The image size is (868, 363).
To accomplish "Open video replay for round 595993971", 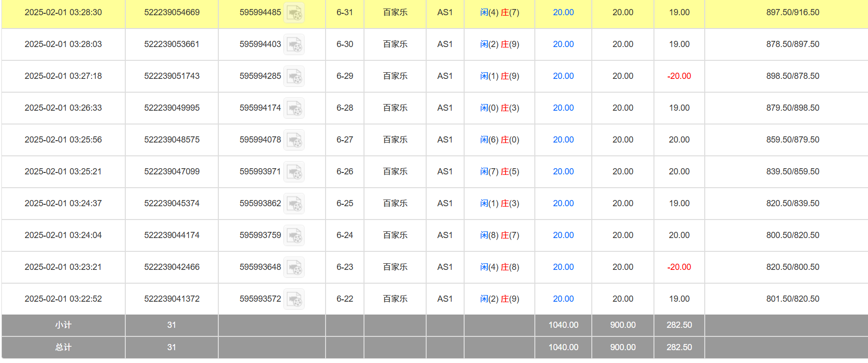I will click(x=294, y=172).
